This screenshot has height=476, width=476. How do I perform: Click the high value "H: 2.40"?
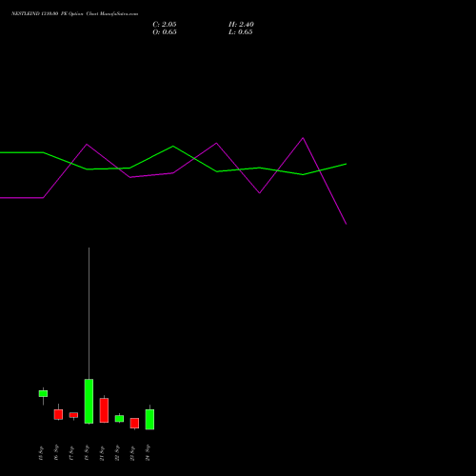coord(241,25)
